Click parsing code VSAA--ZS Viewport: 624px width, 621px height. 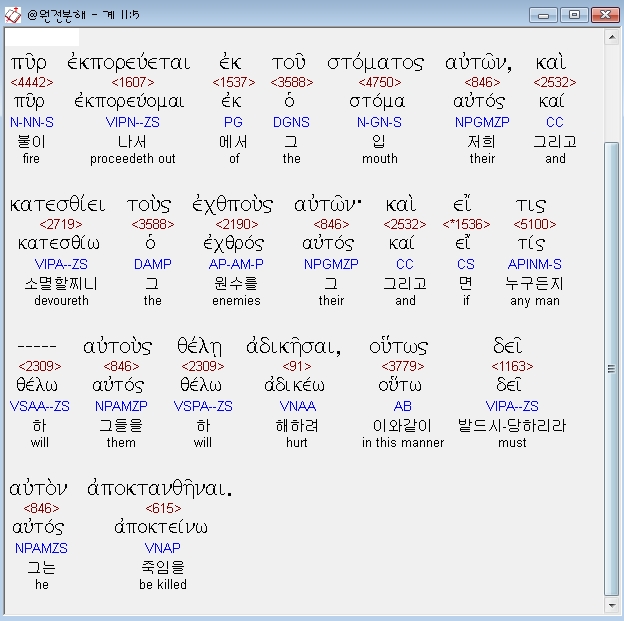point(39,406)
